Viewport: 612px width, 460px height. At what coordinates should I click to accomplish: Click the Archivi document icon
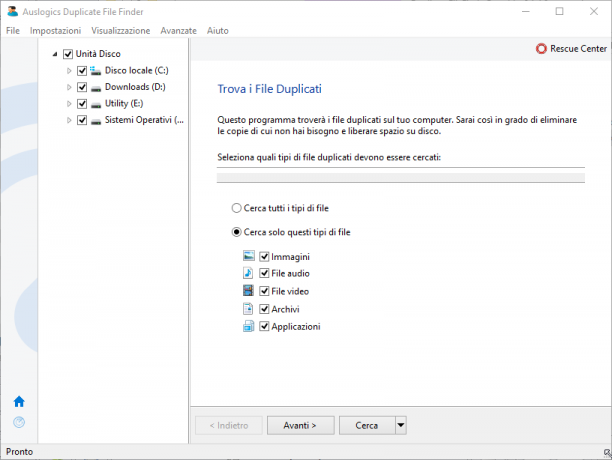(248, 309)
